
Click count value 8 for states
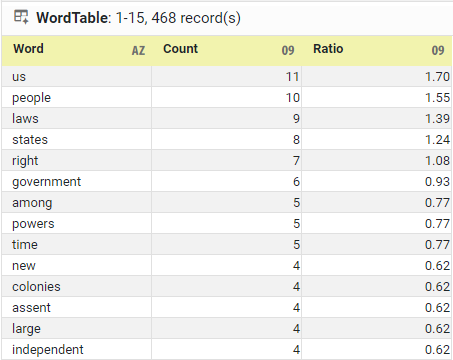coord(296,139)
